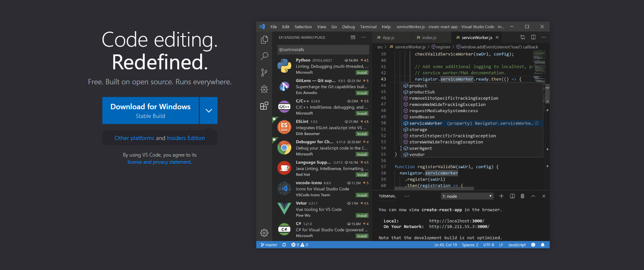
Task: Open the Debug view bug icon
Action: coord(264,89)
